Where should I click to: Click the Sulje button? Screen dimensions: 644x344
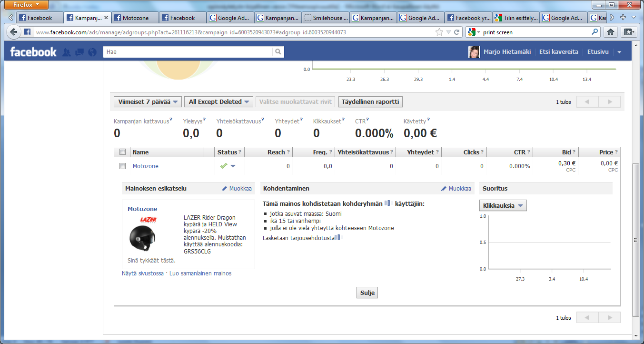click(367, 293)
